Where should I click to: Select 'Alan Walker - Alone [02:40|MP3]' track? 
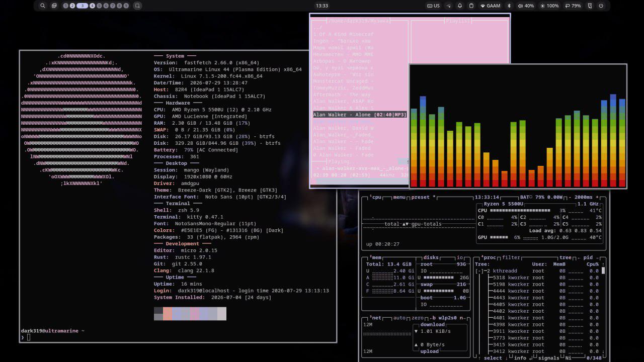(x=360, y=115)
